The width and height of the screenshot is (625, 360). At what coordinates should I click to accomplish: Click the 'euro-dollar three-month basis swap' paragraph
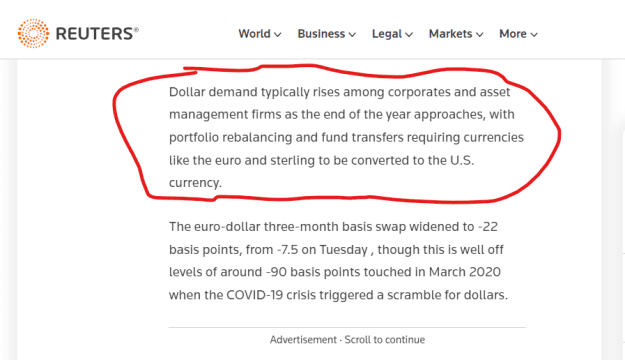tap(338, 261)
